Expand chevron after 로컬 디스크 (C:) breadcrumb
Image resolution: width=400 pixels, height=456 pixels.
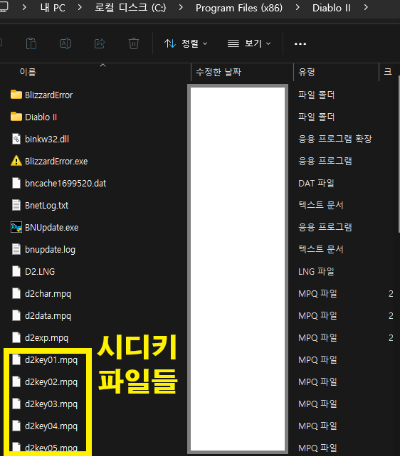coord(181,7)
